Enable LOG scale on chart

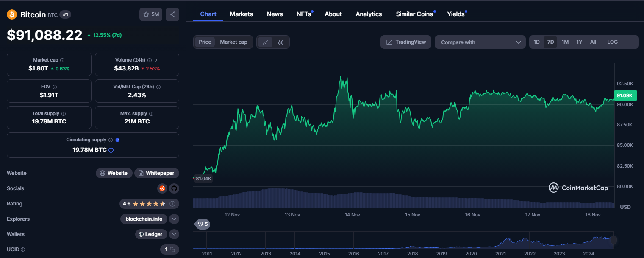point(612,42)
